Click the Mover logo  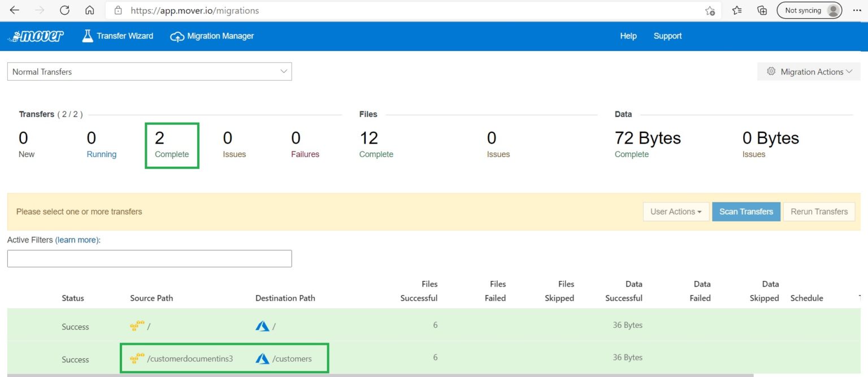tap(36, 36)
